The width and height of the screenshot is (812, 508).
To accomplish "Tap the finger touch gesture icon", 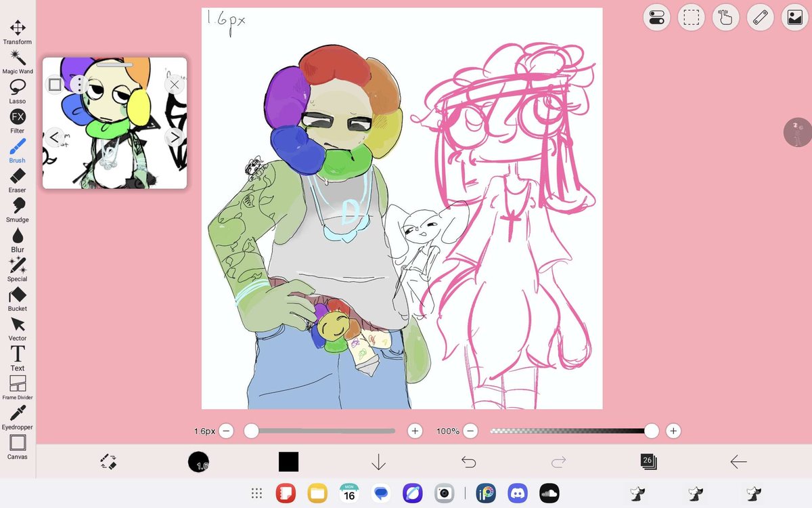I will (725, 18).
